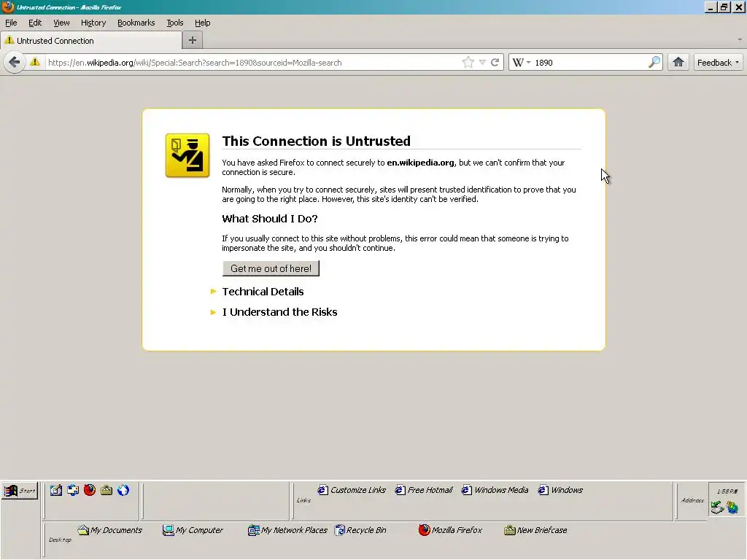Open My Network Places from Desktop toolbar
The image size is (747, 560).
pos(287,530)
